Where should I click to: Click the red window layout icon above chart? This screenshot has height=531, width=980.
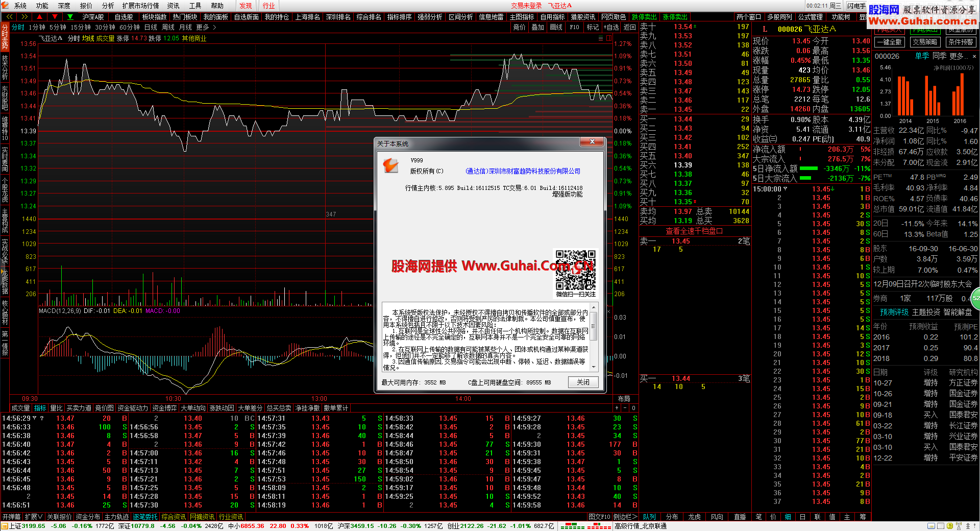pos(609,38)
